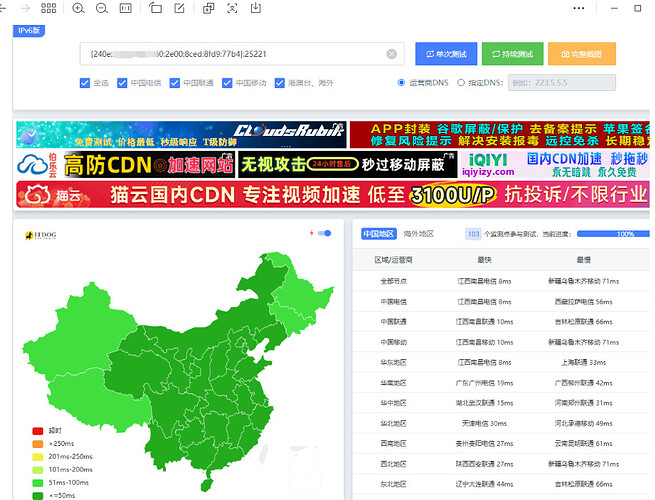Switch to the 中国地区 tab
Viewport: 655px width, 500px height.
point(378,234)
